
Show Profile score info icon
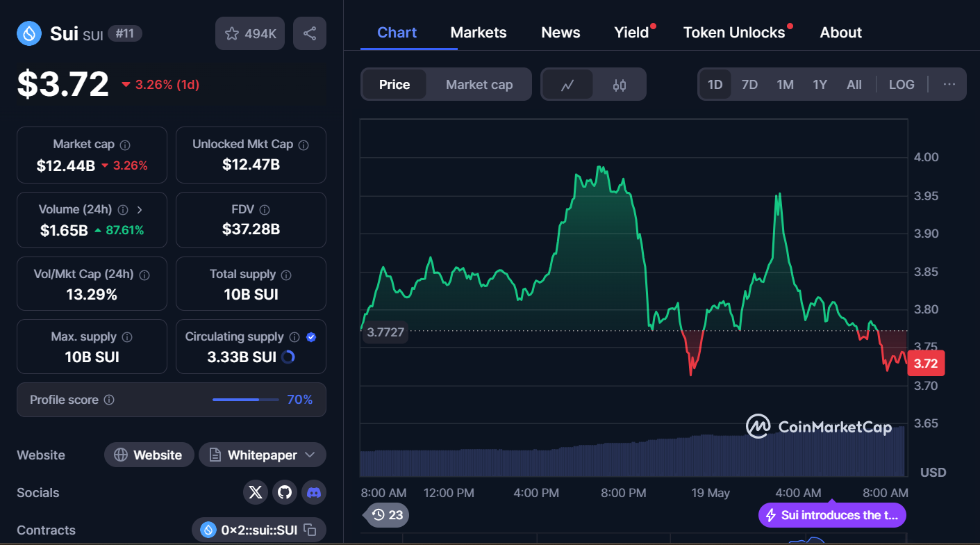pos(109,400)
